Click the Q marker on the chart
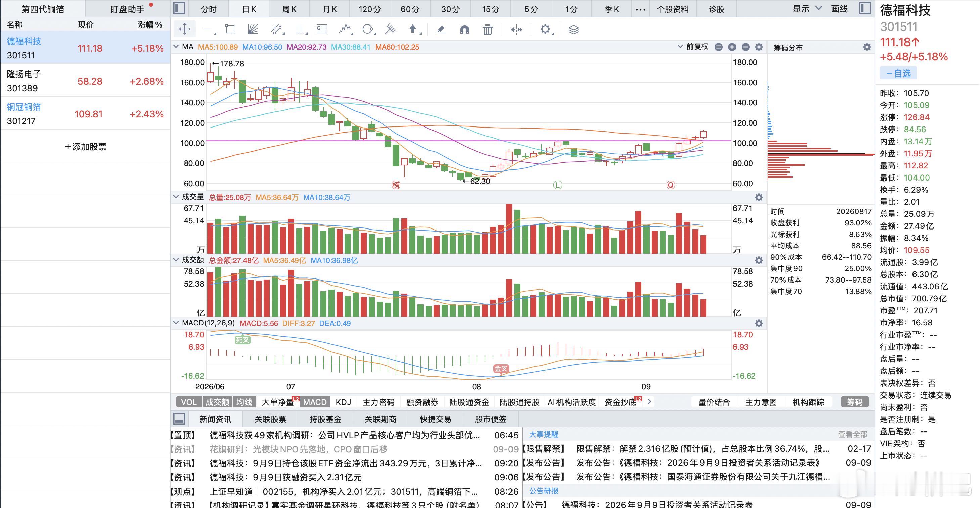Image resolution: width=980 pixels, height=508 pixels. click(670, 185)
